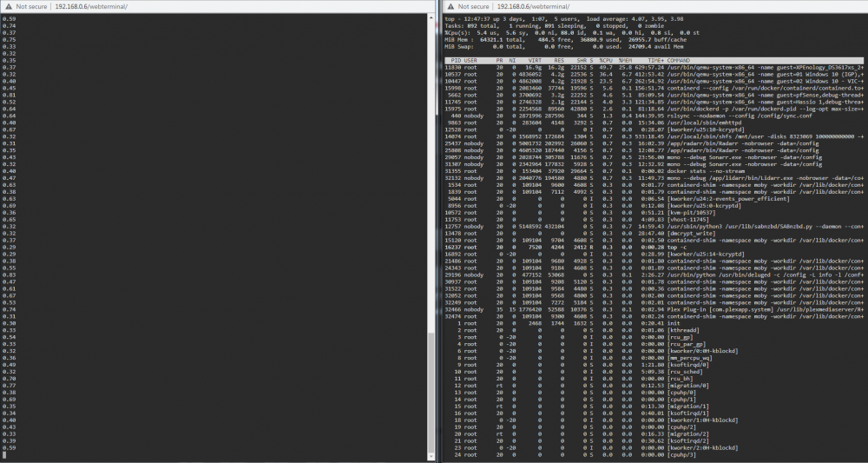Click the SHR column header

point(582,60)
